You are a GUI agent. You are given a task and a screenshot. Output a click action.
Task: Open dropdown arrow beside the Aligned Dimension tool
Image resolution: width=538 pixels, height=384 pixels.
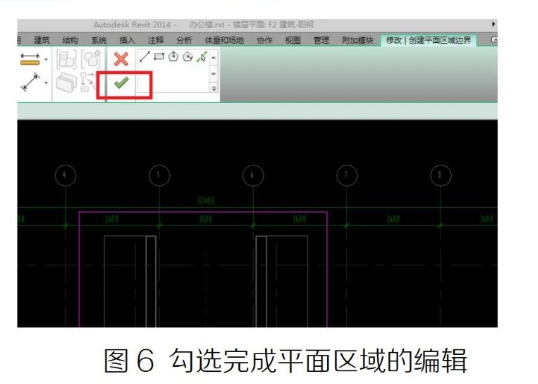pyautogui.click(x=46, y=83)
